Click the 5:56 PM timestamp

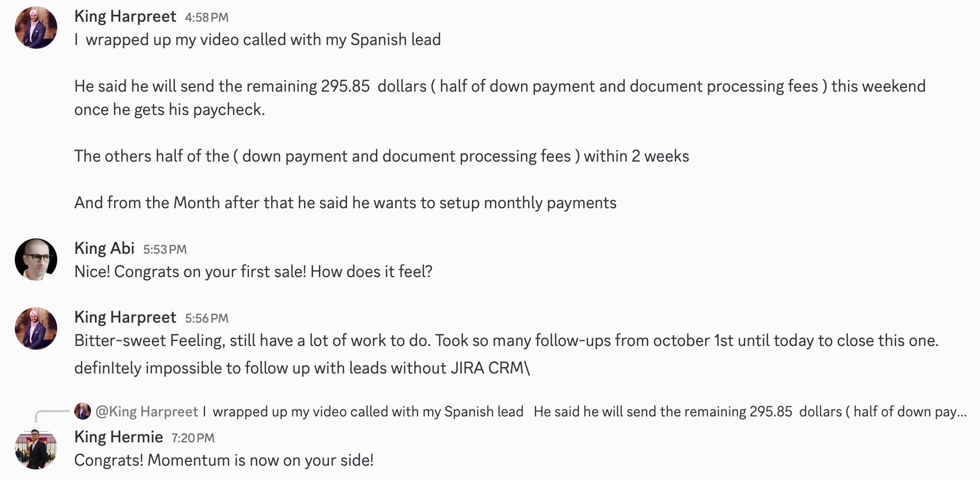(207, 318)
